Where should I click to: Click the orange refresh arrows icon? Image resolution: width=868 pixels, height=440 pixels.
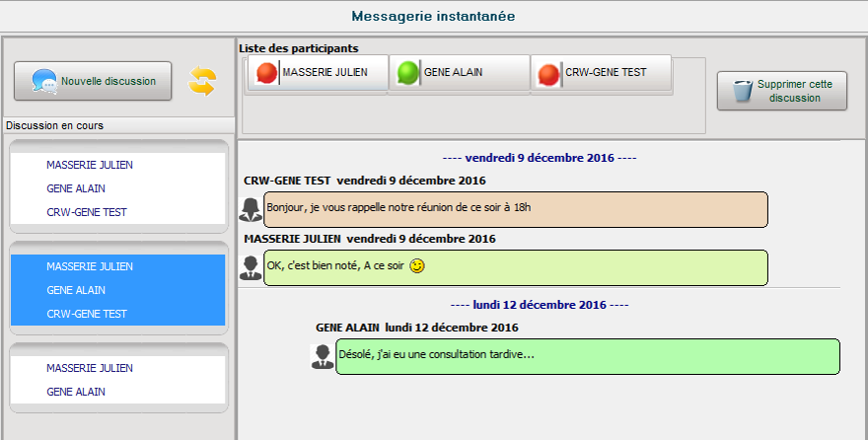(202, 82)
